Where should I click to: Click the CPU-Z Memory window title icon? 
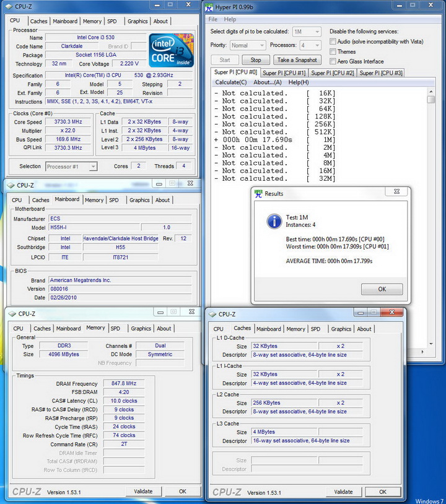pyautogui.click(x=12, y=314)
